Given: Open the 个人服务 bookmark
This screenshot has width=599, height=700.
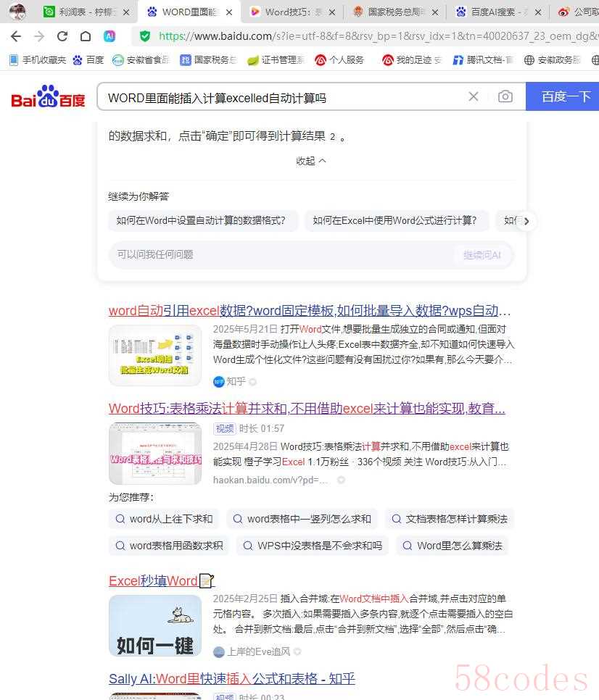Looking at the screenshot, I should pyautogui.click(x=339, y=60).
